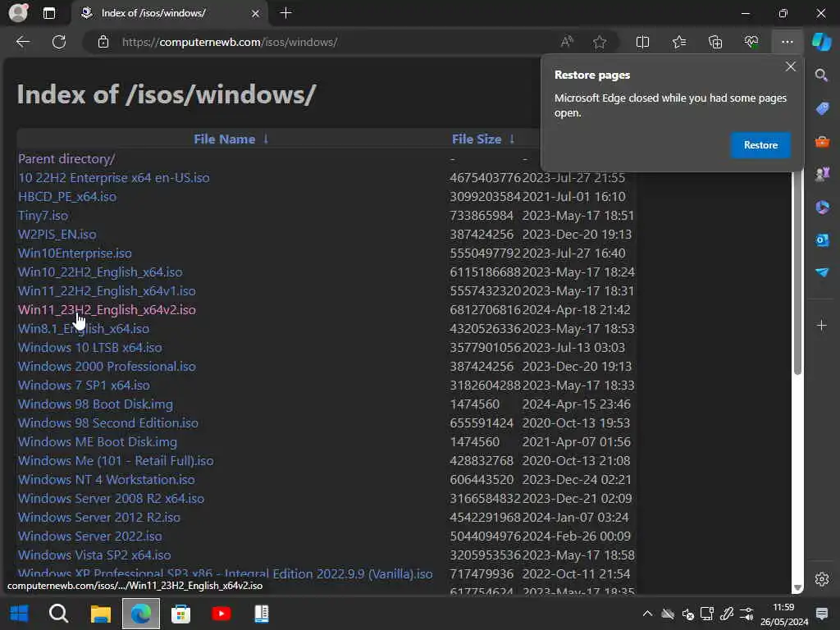The image size is (840, 630).
Task: Click the address bar URL
Action: coord(230,42)
